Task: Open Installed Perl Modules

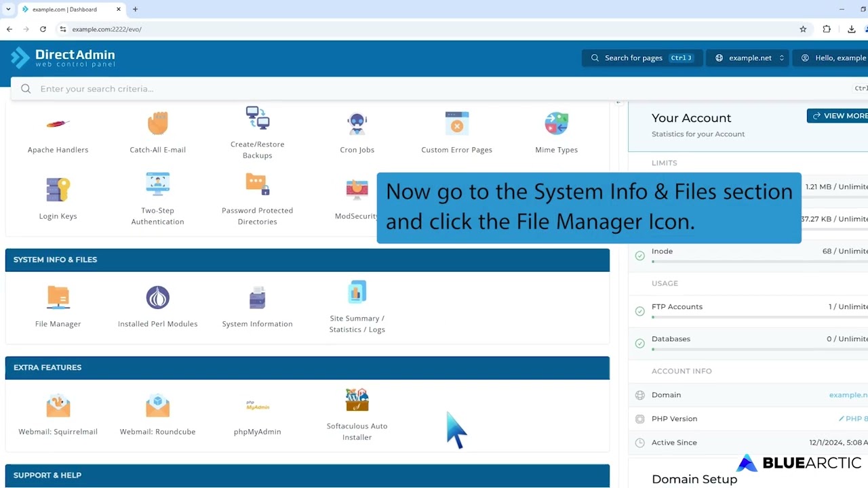Action: (157, 298)
